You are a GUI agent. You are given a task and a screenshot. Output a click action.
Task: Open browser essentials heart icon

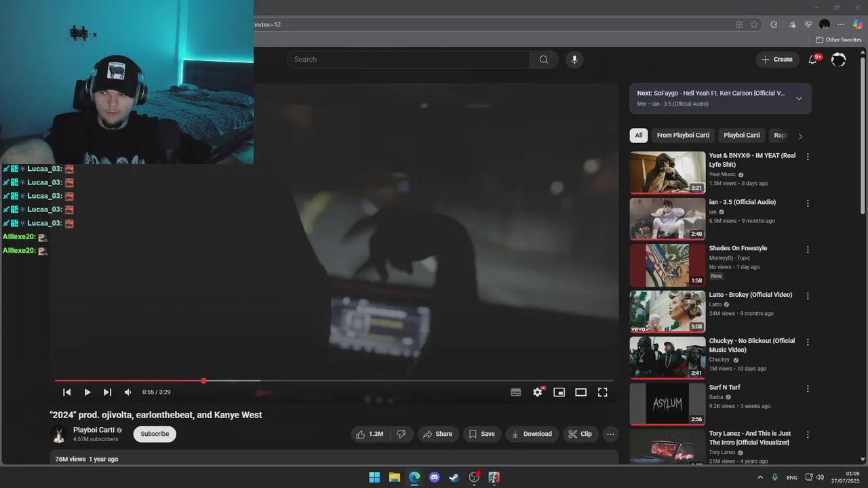808,24
